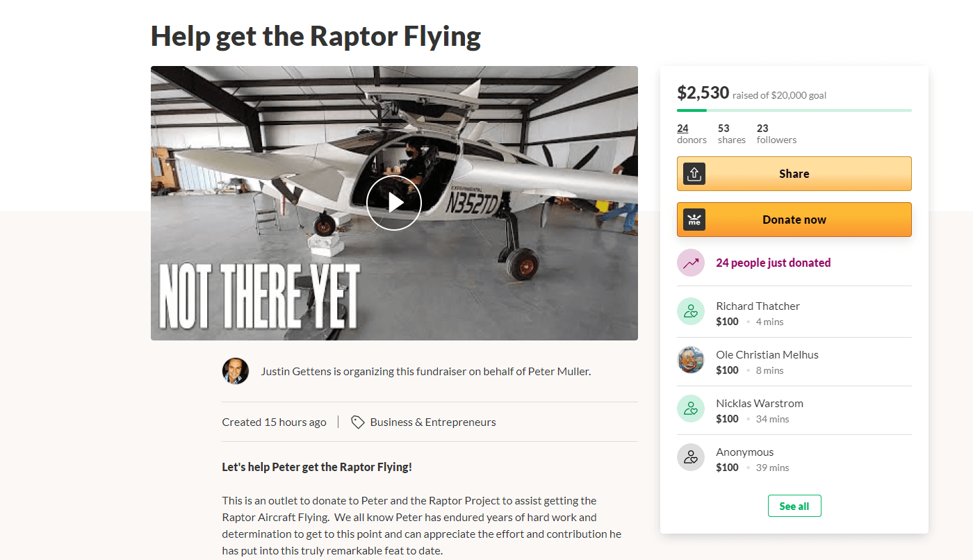Viewport: 973px width, 560px height.
Task: Open the 24 donors link
Action: point(682,129)
